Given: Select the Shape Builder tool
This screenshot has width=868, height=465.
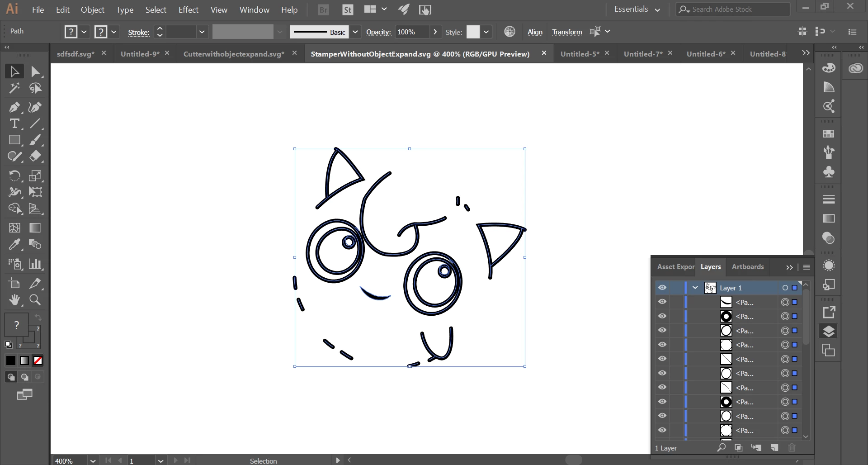Looking at the screenshot, I should (x=14, y=209).
